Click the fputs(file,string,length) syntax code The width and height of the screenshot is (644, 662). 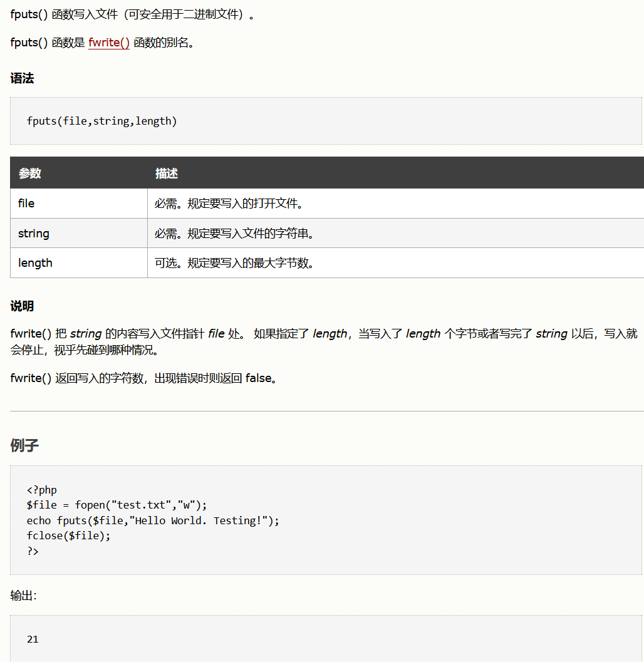(102, 121)
